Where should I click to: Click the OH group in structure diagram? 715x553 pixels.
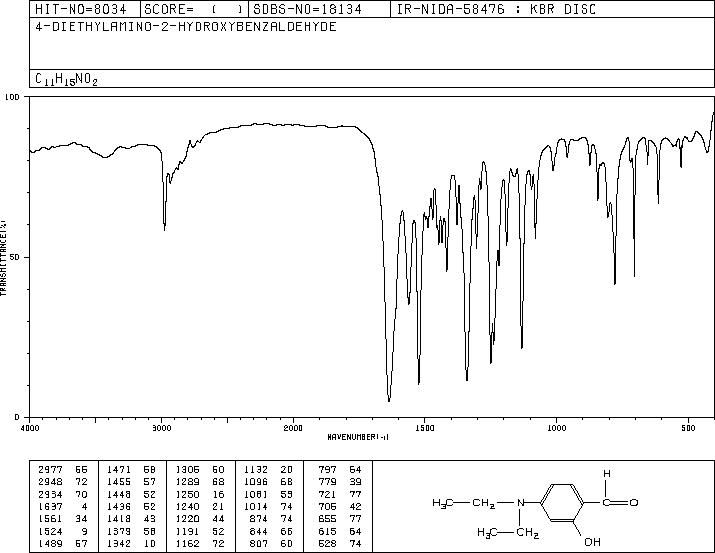[592, 542]
